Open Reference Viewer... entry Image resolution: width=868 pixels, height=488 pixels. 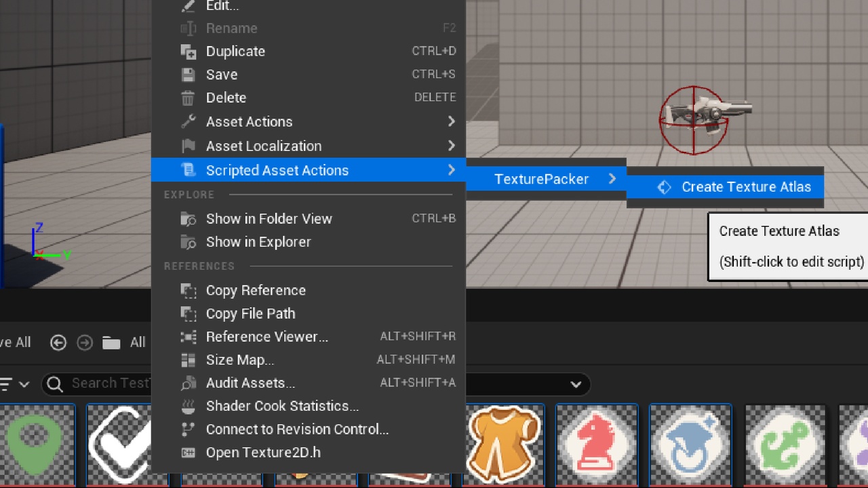click(309, 337)
